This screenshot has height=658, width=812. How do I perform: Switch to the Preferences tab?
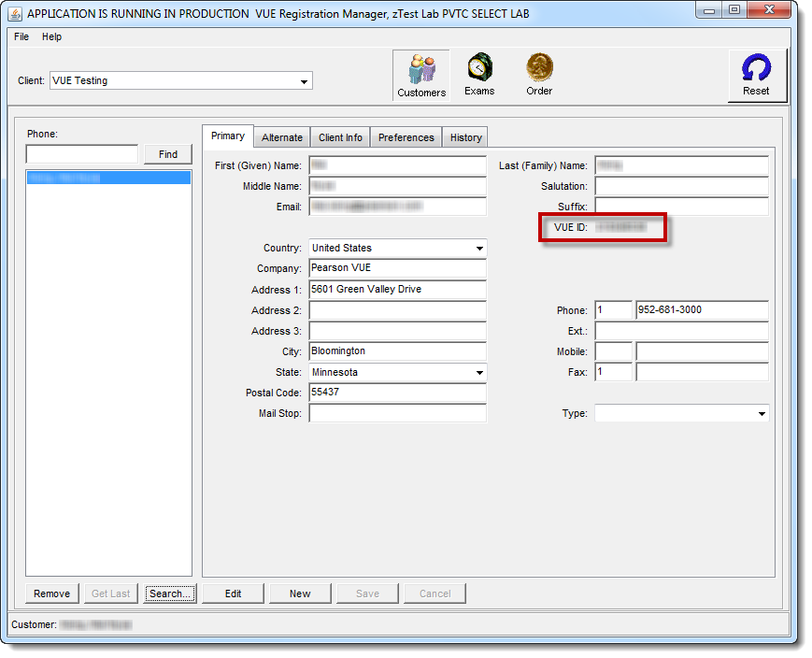click(406, 137)
